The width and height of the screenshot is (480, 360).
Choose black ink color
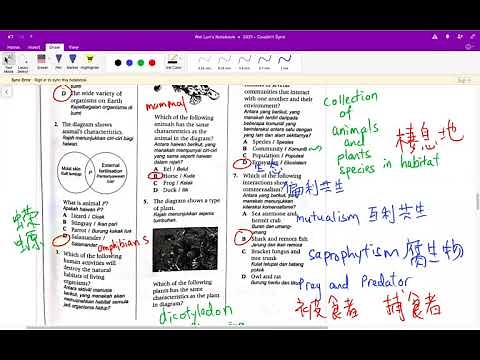(118, 62)
